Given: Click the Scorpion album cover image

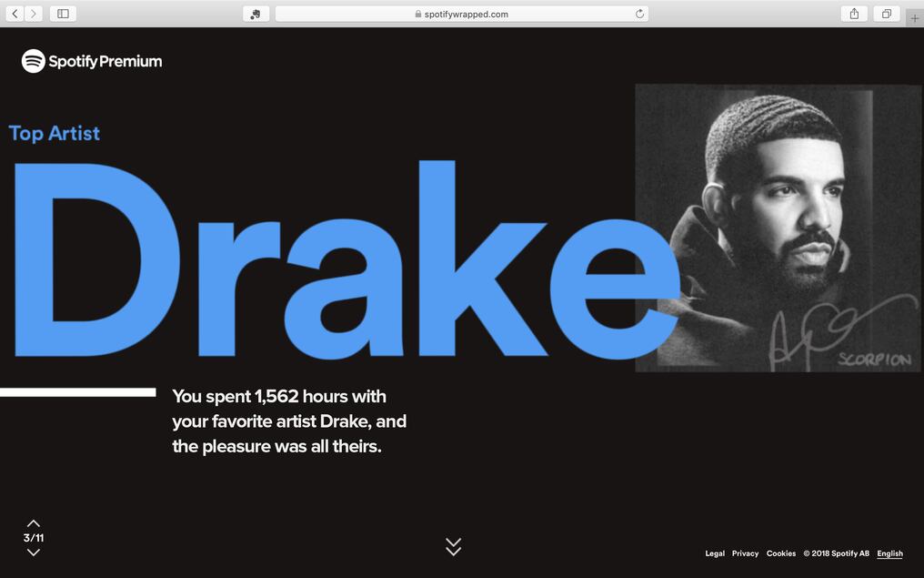Looking at the screenshot, I should point(778,228).
